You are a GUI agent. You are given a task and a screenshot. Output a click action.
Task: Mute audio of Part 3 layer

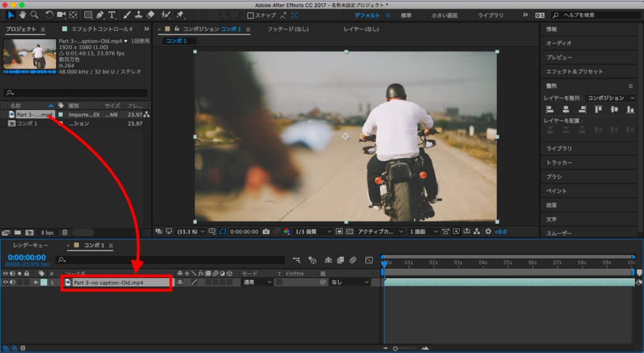click(x=13, y=283)
